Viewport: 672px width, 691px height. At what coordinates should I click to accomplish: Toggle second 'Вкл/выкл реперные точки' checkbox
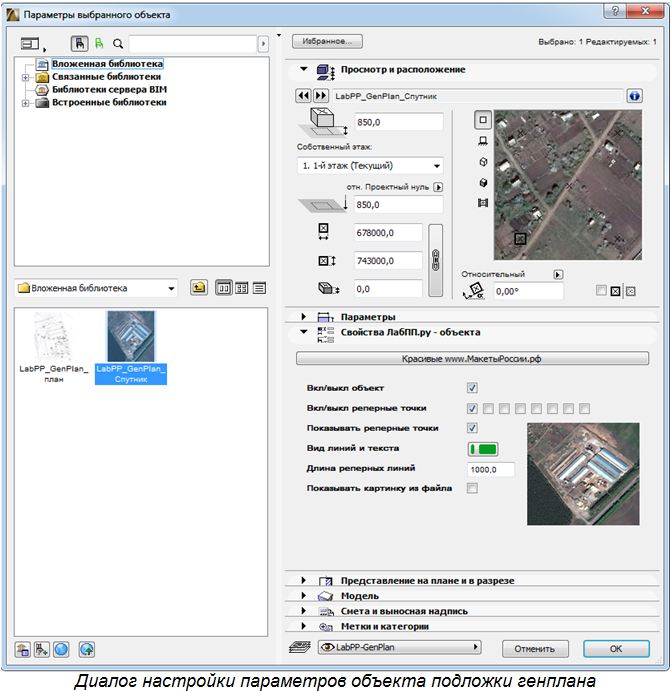point(488,409)
